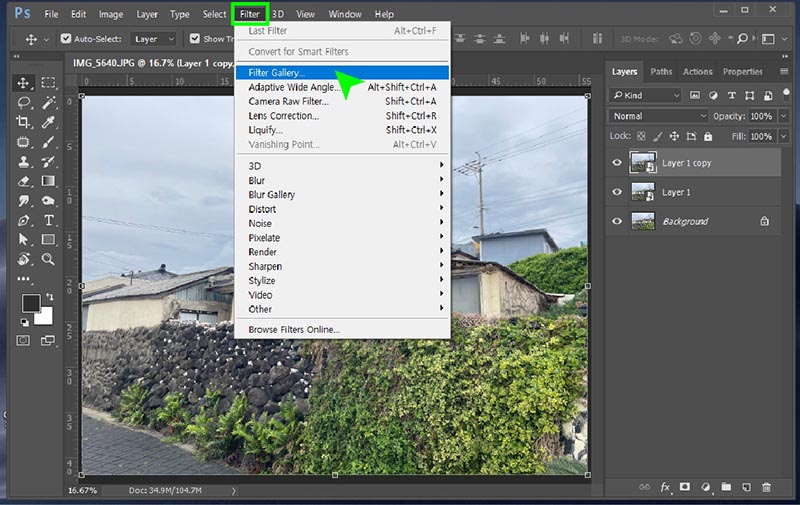Toggle lock image pixels brush icon
This screenshot has height=505, width=800.
point(658,136)
